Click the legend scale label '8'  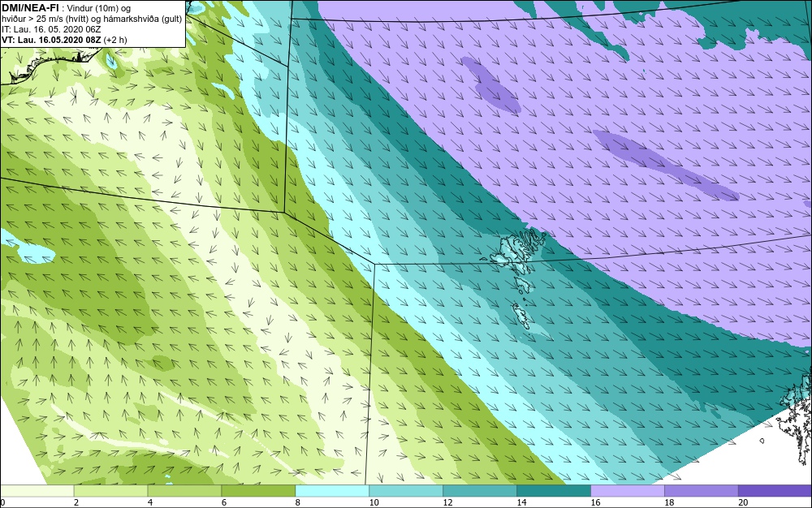click(298, 502)
